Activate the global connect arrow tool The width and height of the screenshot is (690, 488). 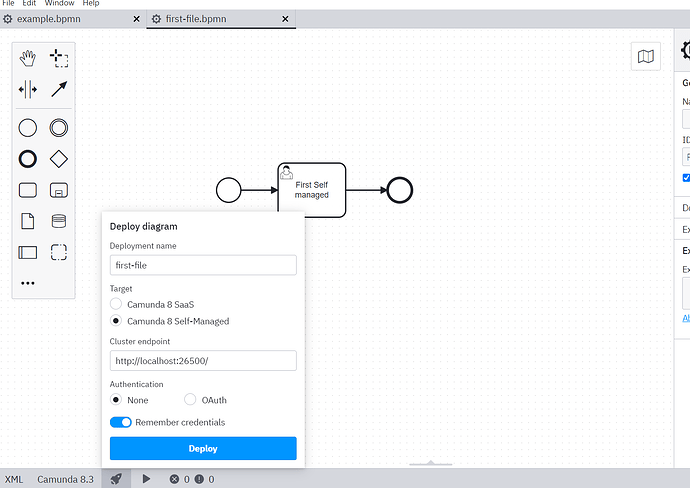[59, 89]
